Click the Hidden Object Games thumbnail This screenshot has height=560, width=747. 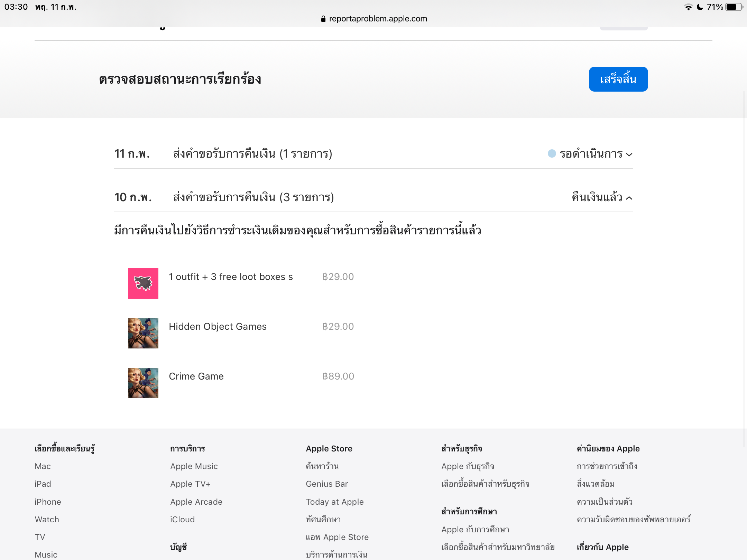coord(143,333)
